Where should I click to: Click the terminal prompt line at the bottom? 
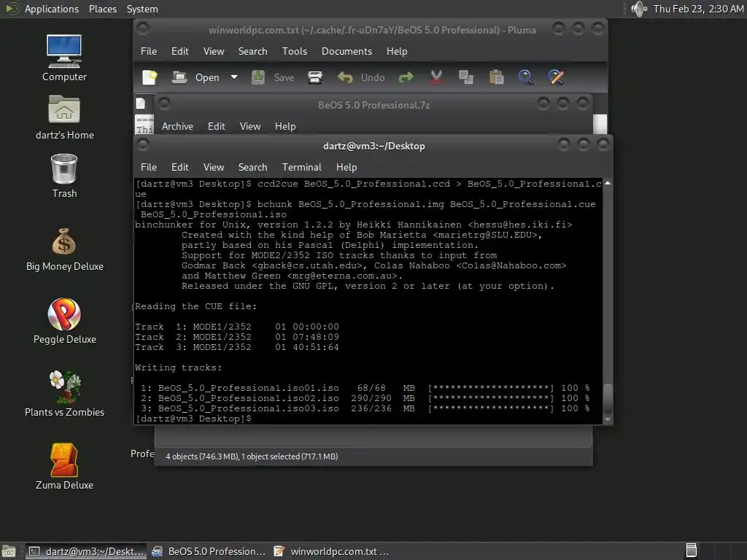[x=193, y=419]
